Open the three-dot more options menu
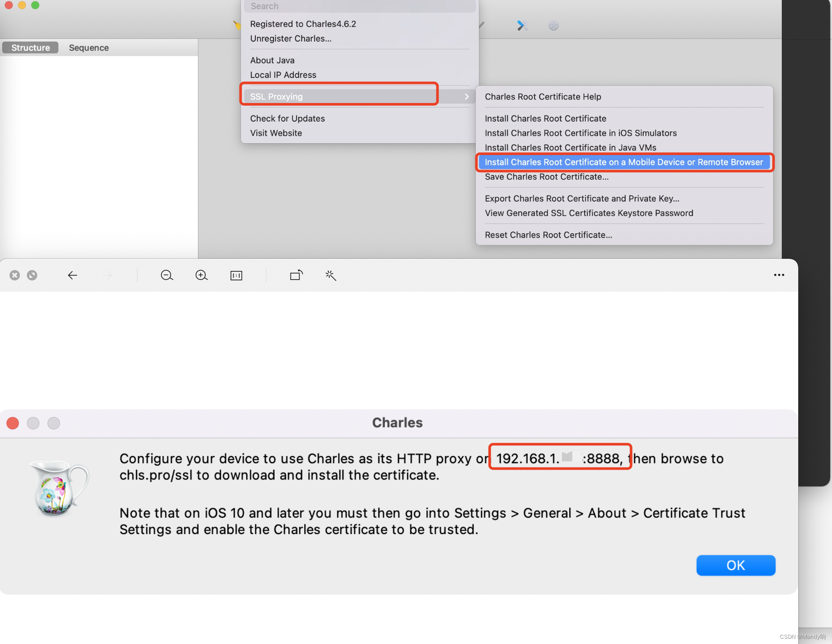The width and height of the screenshot is (832, 644). pos(779,275)
